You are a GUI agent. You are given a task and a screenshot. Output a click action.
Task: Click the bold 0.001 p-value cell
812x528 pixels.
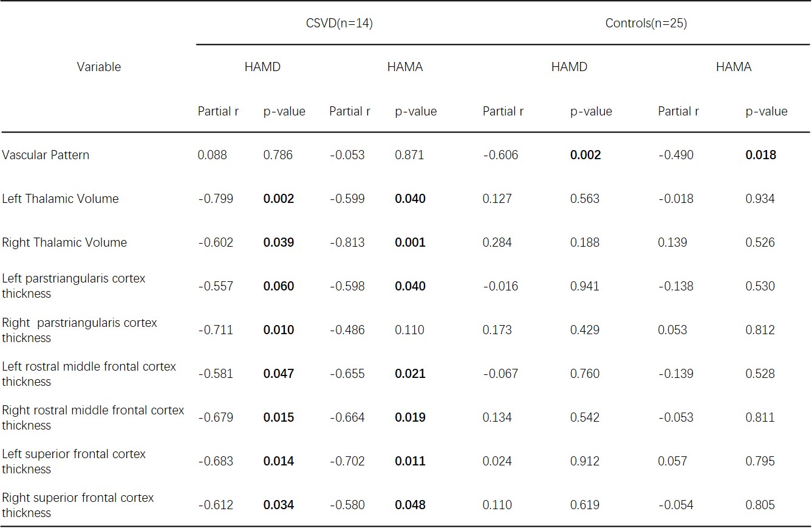[x=410, y=242]
